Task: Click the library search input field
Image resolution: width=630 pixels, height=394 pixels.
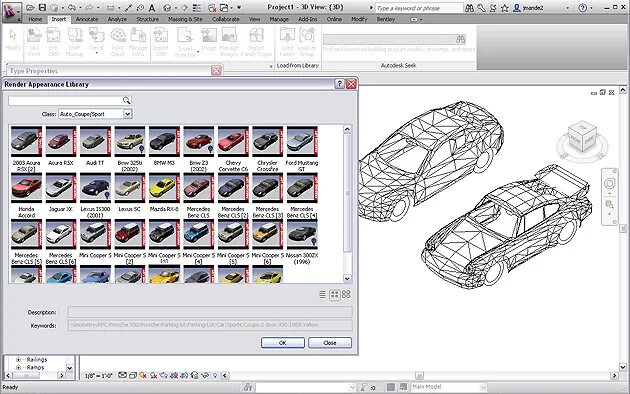Action: (70, 100)
